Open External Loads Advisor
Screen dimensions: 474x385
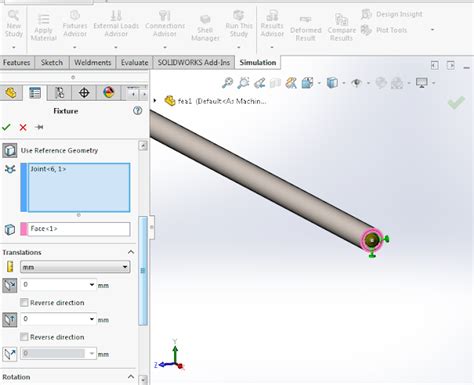pos(116,23)
